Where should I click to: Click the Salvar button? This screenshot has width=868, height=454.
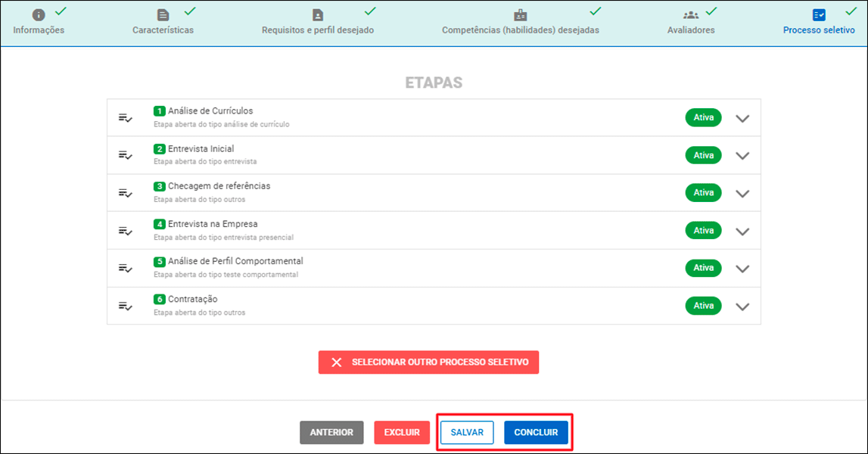[467, 433]
